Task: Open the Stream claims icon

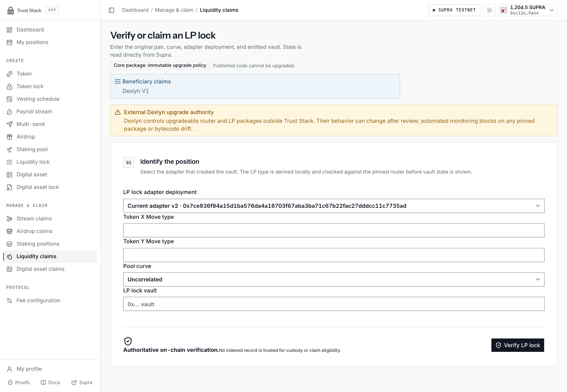Action: pos(9,219)
